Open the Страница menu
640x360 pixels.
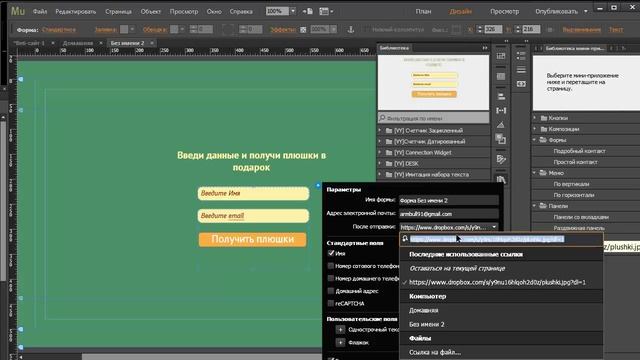click(x=118, y=11)
